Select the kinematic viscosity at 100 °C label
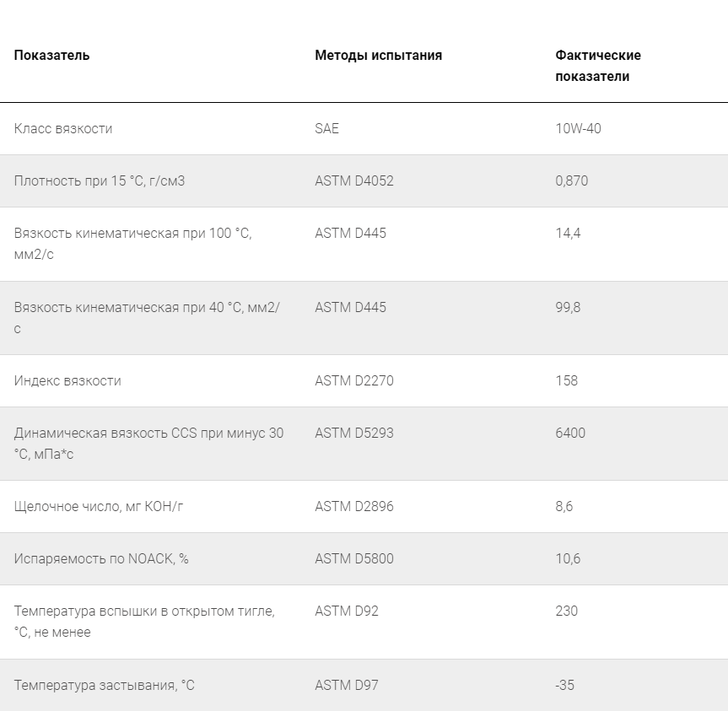The width and height of the screenshot is (728, 711). click(x=132, y=243)
